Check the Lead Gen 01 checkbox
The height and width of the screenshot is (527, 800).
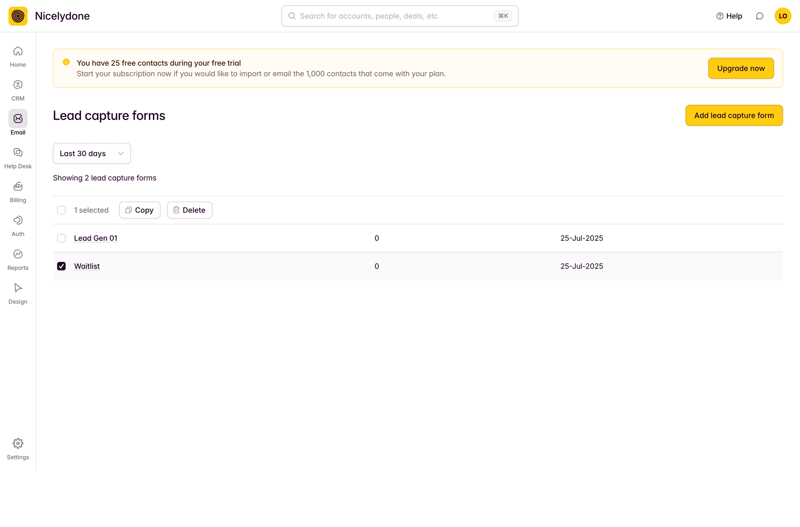[61, 238]
